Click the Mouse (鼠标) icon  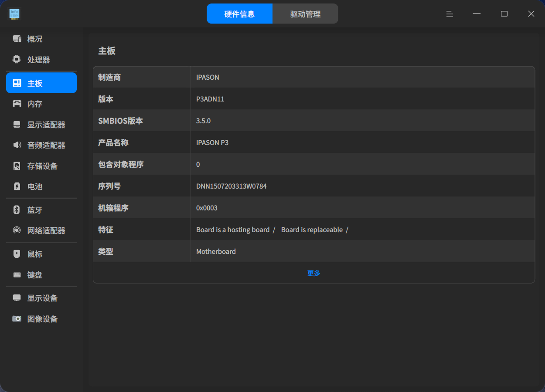coord(17,254)
